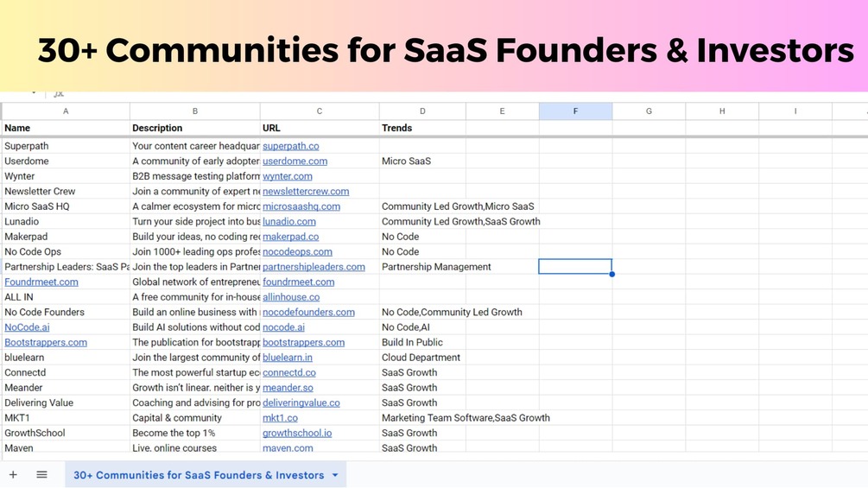868x488 pixels.
Task: Click the Description header cell
Action: [x=195, y=128]
